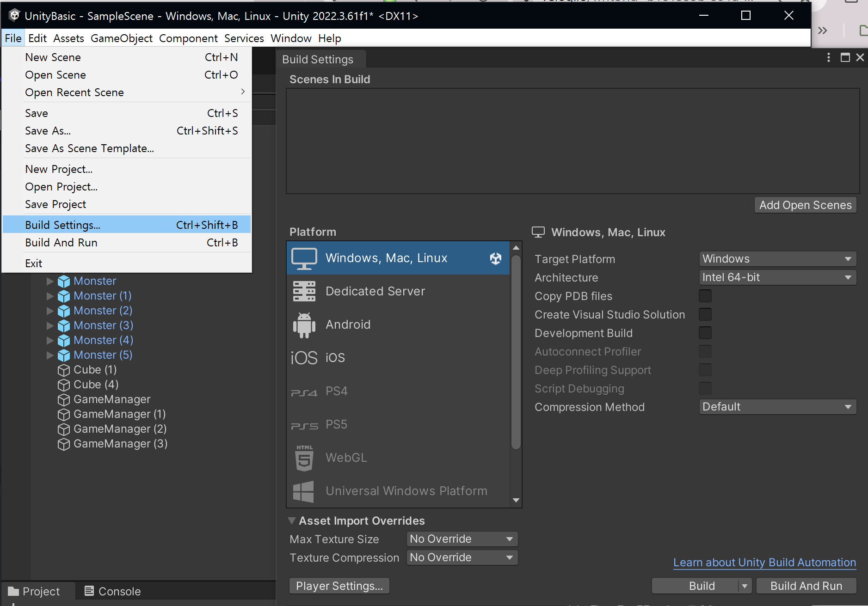The height and width of the screenshot is (606, 868).
Task: Switch to the Project tab
Action: coord(34,591)
